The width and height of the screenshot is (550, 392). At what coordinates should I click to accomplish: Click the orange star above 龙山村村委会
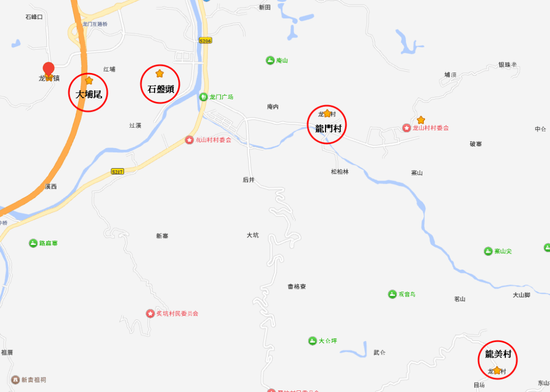coord(421,120)
